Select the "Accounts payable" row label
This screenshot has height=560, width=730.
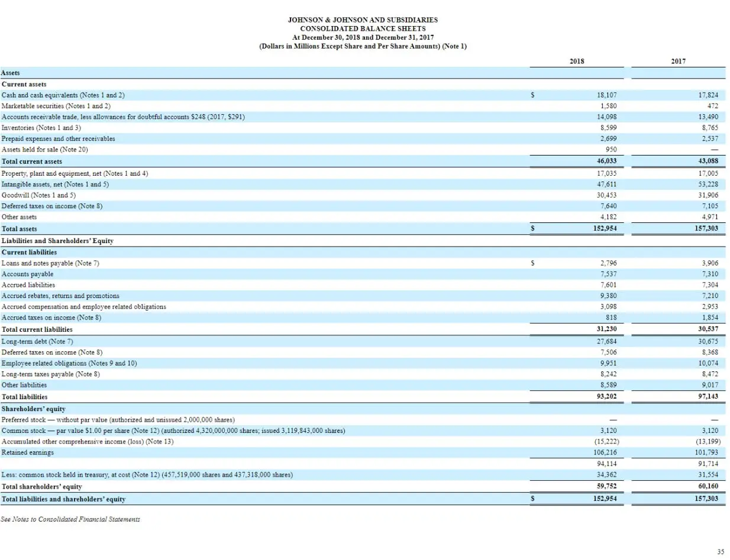pyautogui.click(x=28, y=274)
